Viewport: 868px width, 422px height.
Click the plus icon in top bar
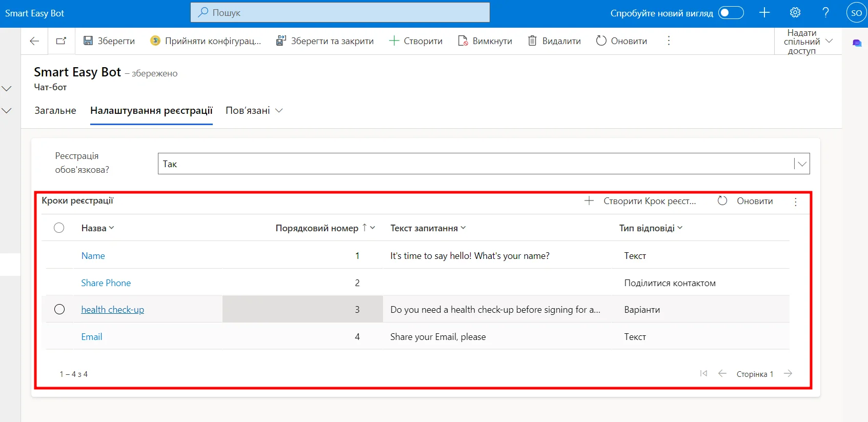pyautogui.click(x=764, y=13)
